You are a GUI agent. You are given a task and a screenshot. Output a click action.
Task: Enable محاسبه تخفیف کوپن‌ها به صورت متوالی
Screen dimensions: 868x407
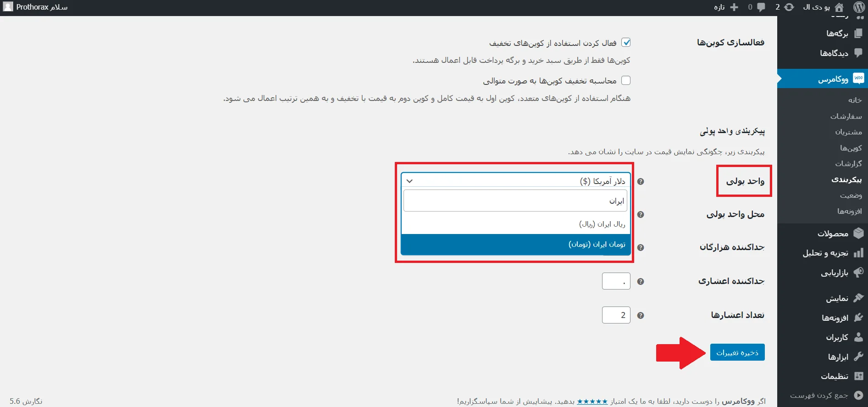pyautogui.click(x=626, y=80)
